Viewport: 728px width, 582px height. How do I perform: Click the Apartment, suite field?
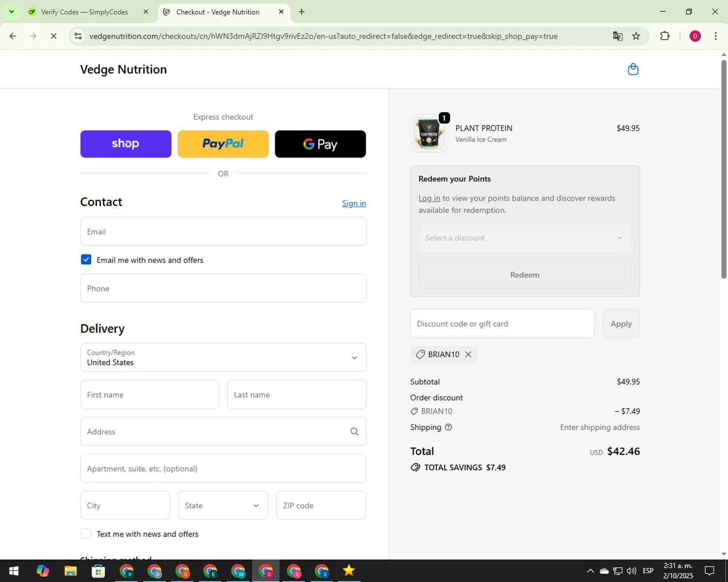click(x=223, y=469)
